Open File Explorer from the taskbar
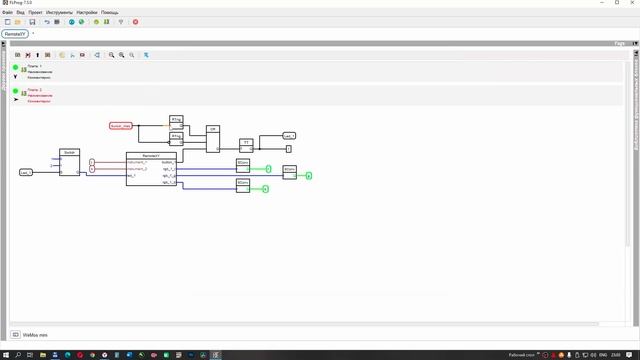Viewport: 640px width, 360px height. pyautogui.click(x=42, y=355)
